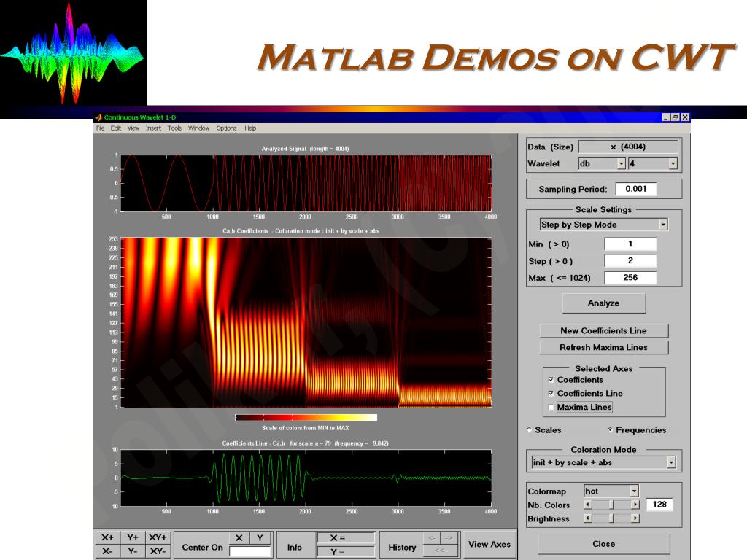This screenshot has height=560, width=747.
Task: Click the Step scale input field
Action: (x=630, y=261)
